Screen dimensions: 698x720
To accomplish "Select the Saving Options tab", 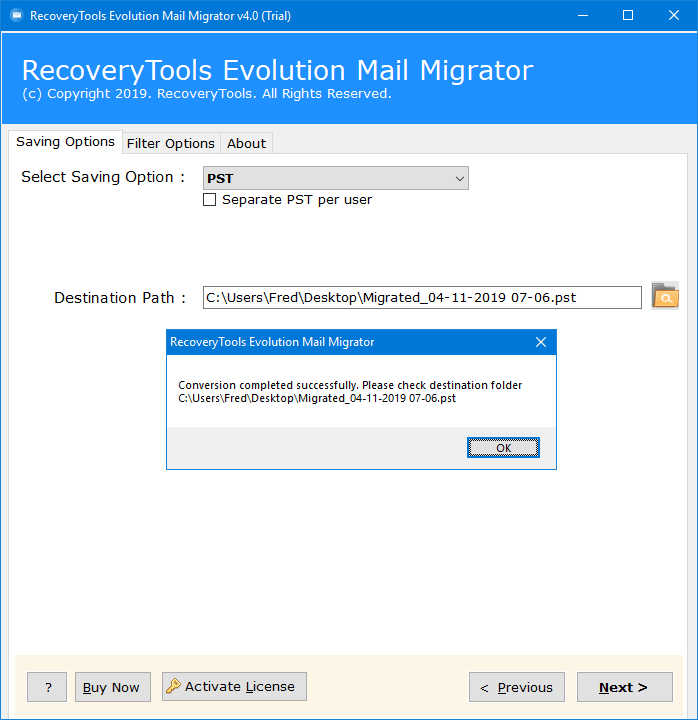I will click(x=65, y=141).
